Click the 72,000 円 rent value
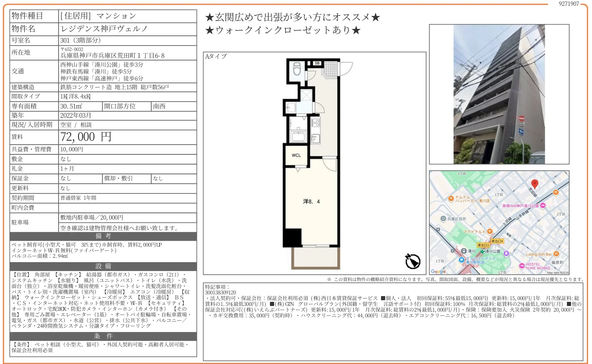592x364 pixels. point(86,137)
